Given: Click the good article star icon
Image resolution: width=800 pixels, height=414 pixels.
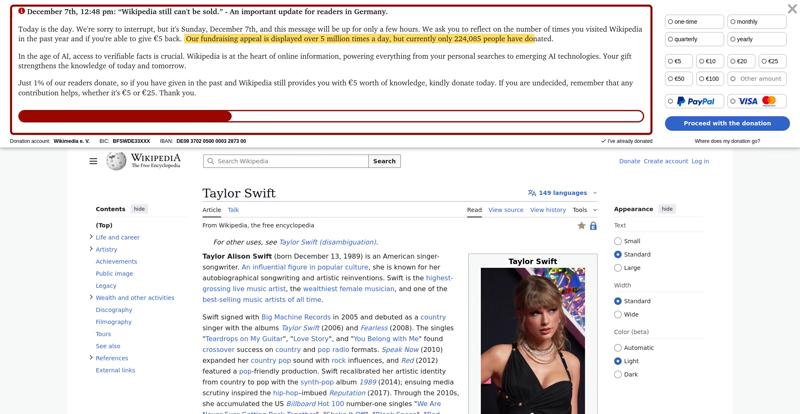Looking at the screenshot, I should pos(581,226).
